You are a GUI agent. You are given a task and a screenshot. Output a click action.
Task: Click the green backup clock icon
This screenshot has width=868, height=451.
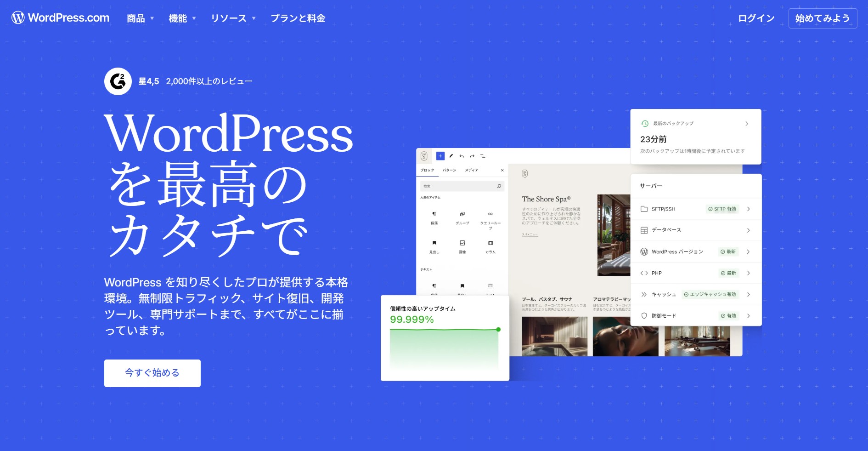645,123
